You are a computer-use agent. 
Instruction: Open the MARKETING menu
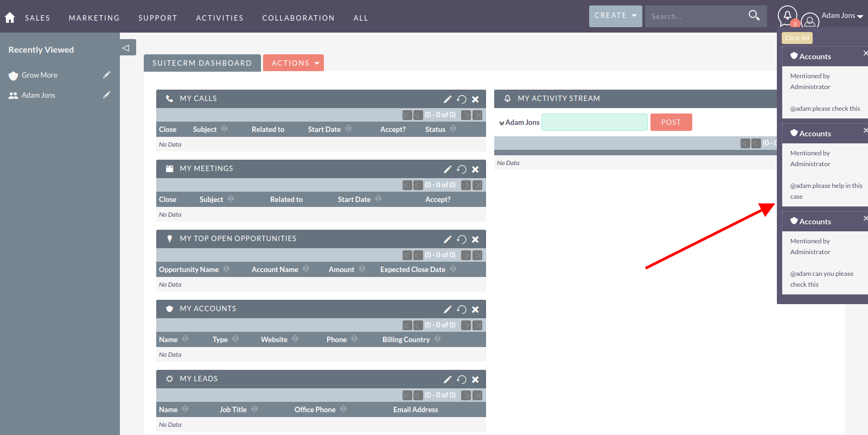pos(94,18)
